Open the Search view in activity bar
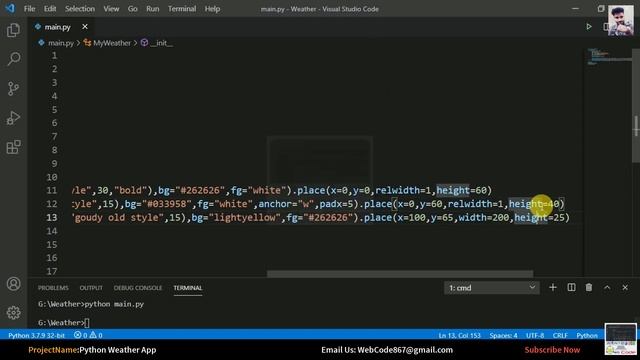The width and height of the screenshot is (640, 360). (13, 59)
